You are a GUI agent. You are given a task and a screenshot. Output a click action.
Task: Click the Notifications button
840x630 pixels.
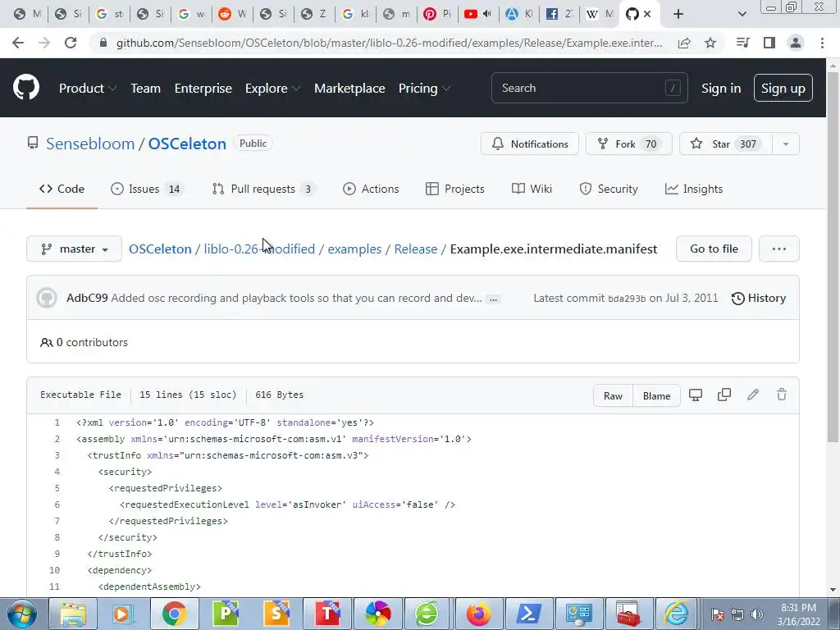point(530,144)
